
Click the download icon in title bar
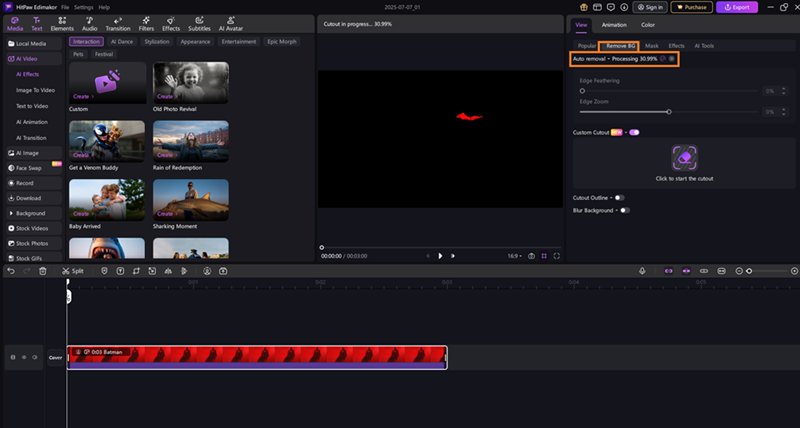pos(624,7)
